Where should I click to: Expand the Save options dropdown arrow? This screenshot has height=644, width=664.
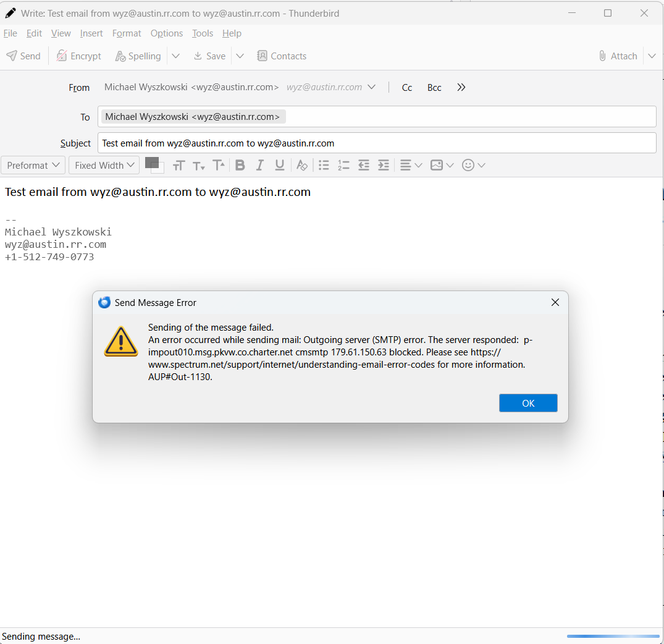[x=240, y=56]
